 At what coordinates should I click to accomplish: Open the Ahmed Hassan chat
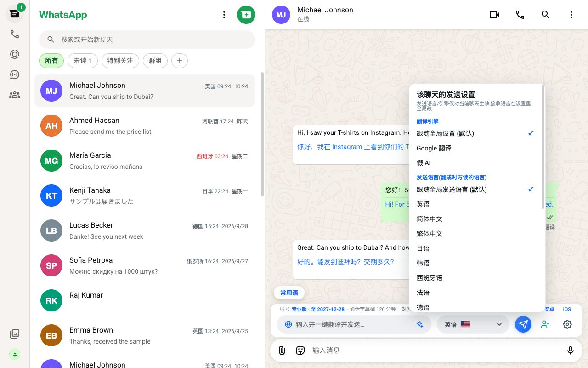[x=145, y=126]
